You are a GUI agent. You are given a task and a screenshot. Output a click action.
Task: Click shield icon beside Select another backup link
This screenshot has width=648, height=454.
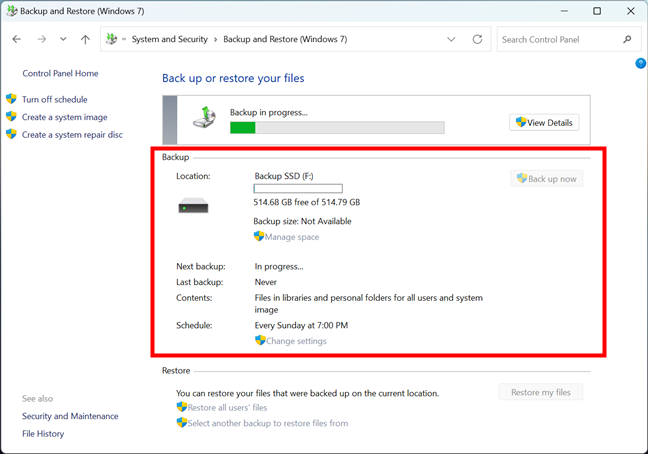click(182, 423)
